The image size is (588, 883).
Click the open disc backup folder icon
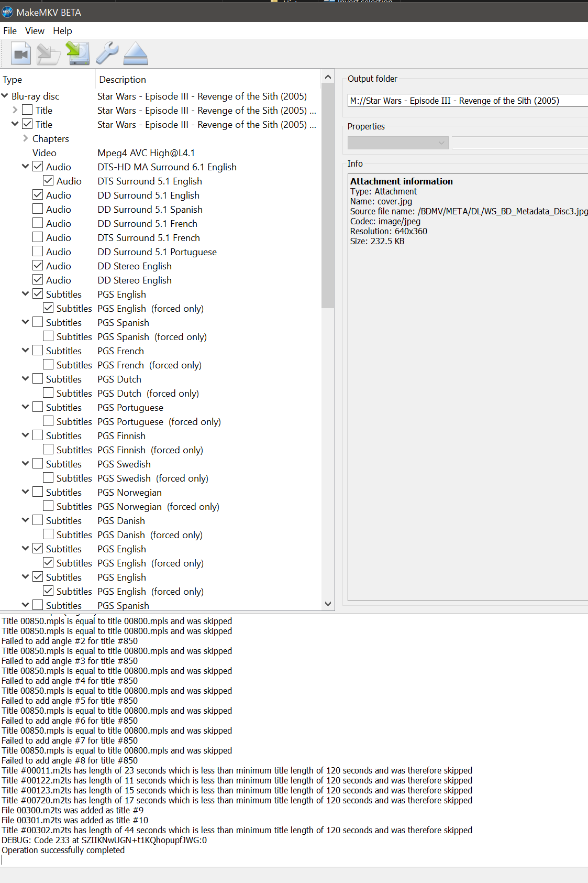pyautogui.click(x=49, y=53)
